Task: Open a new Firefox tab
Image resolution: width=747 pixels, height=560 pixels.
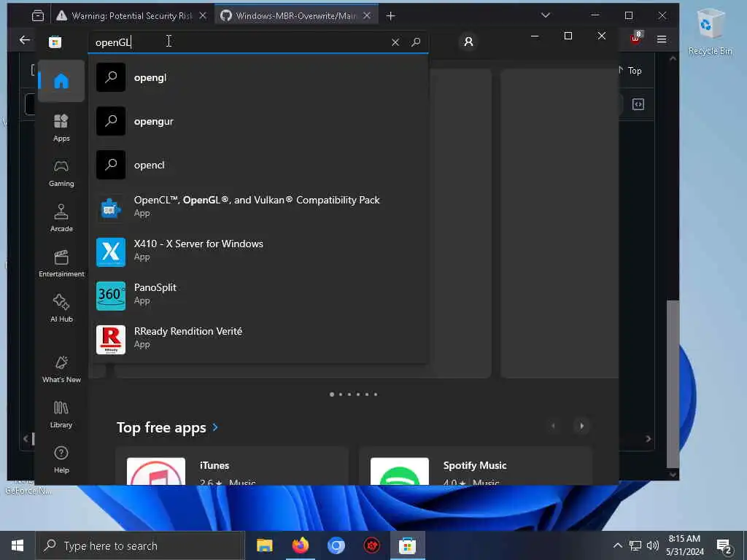Action: (391, 16)
